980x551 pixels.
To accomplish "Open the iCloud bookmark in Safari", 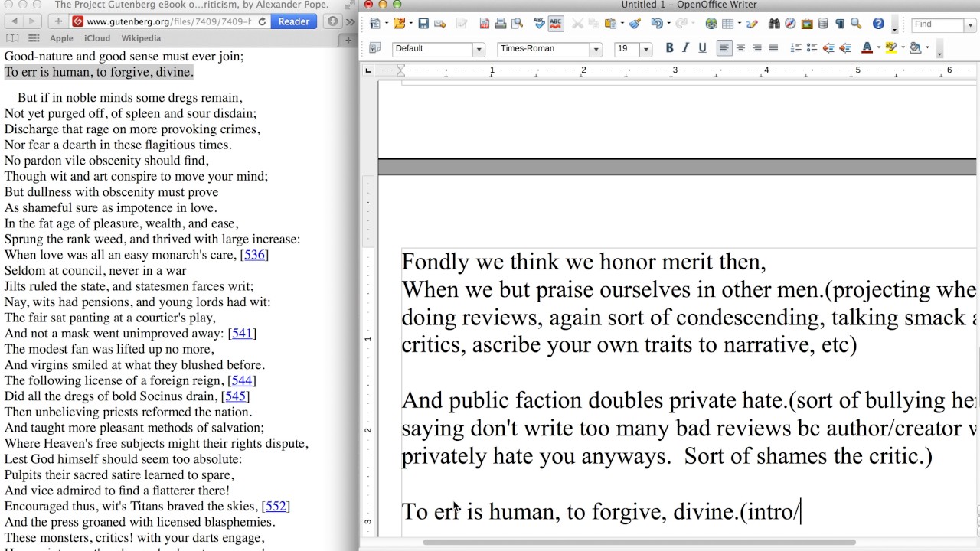I will point(97,38).
